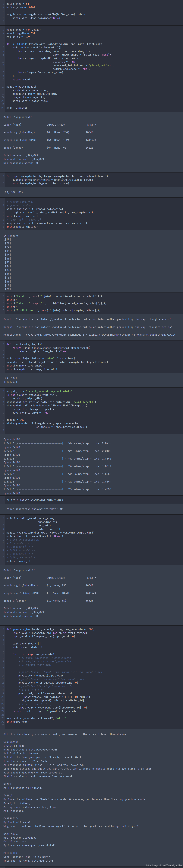Click the '(64, 100, 65)' shape output
The height and width of the screenshot is (868, 183).
pyautogui.click(x=13, y=192)
